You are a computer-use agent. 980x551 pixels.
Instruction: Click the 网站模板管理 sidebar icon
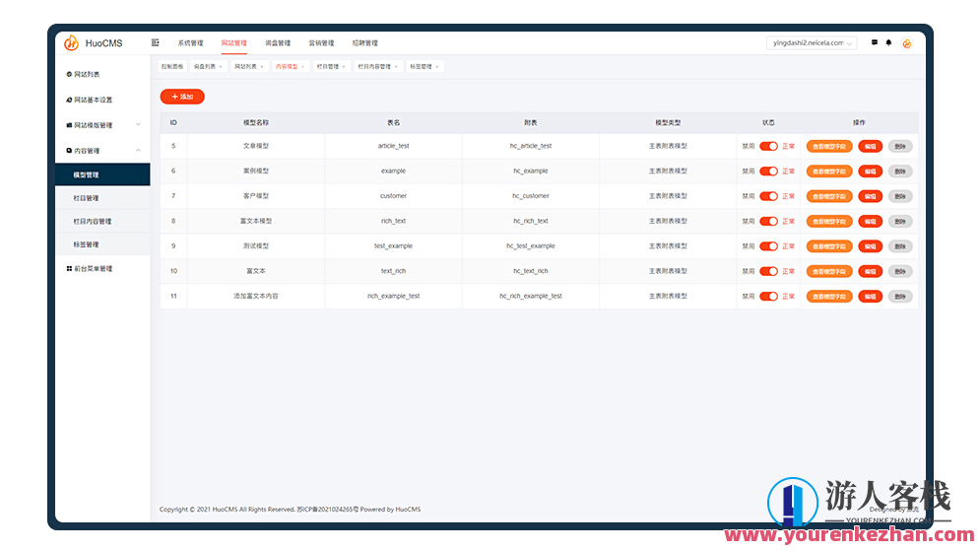point(69,125)
